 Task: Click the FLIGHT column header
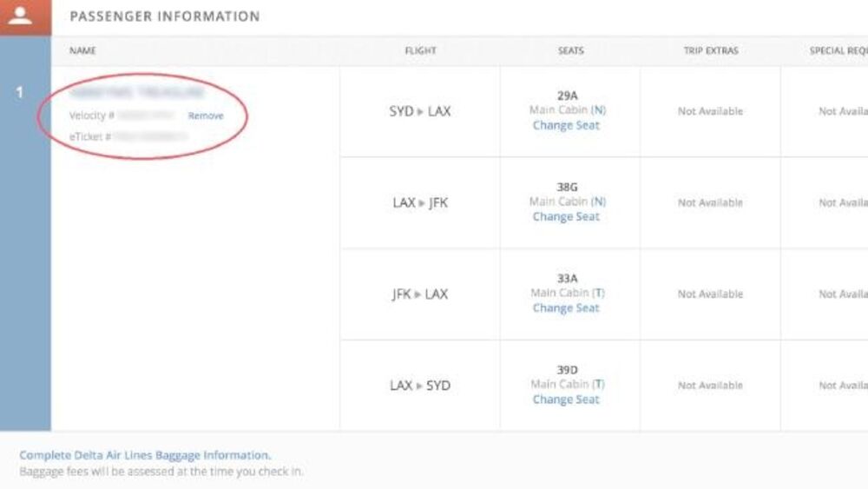click(419, 50)
